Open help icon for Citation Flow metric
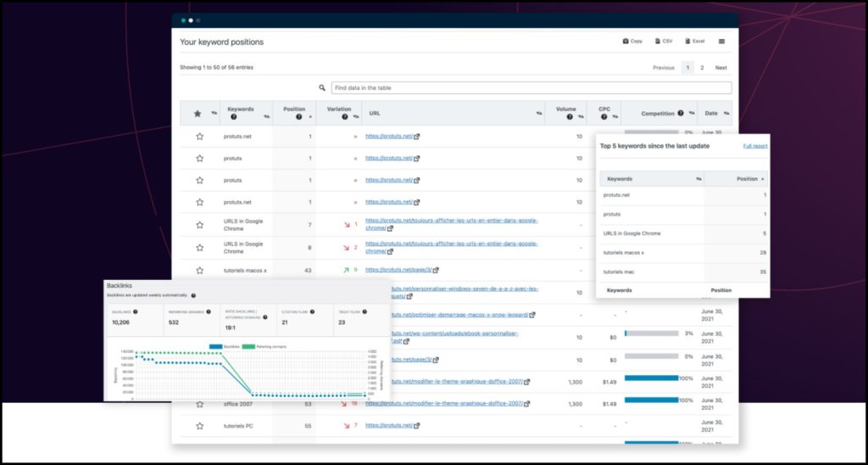The width and height of the screenshot is (868, 465). (312, 311)
